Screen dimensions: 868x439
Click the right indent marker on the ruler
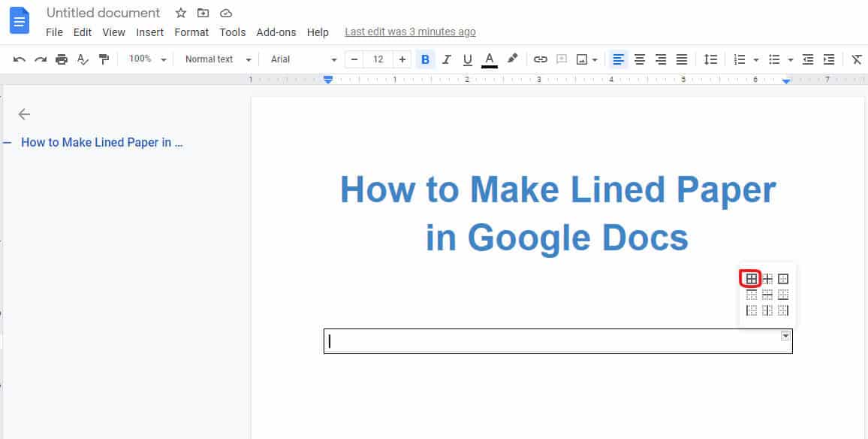coord(786,81)
